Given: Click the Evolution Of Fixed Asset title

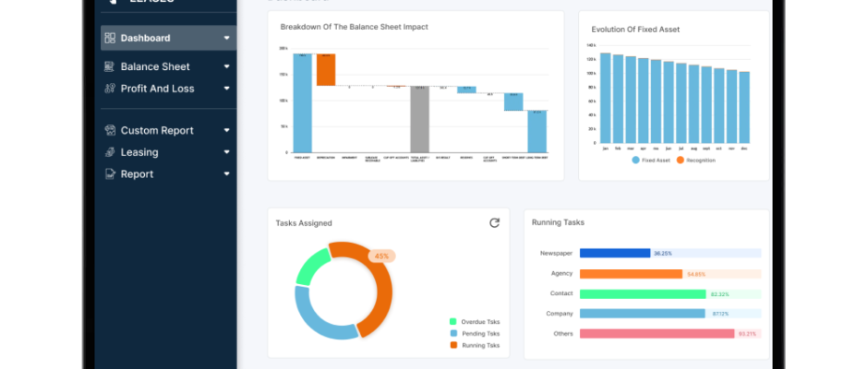Looking at the screenshot, I should pos(635,30).
